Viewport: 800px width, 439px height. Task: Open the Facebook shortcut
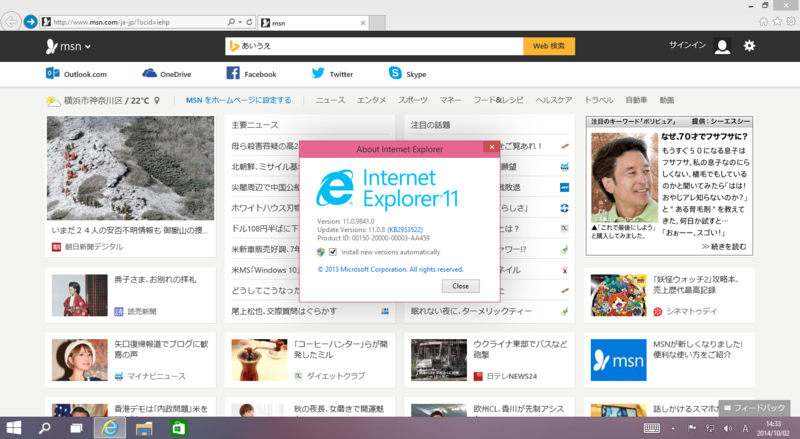pyautogui.click(x=252, y=74)
